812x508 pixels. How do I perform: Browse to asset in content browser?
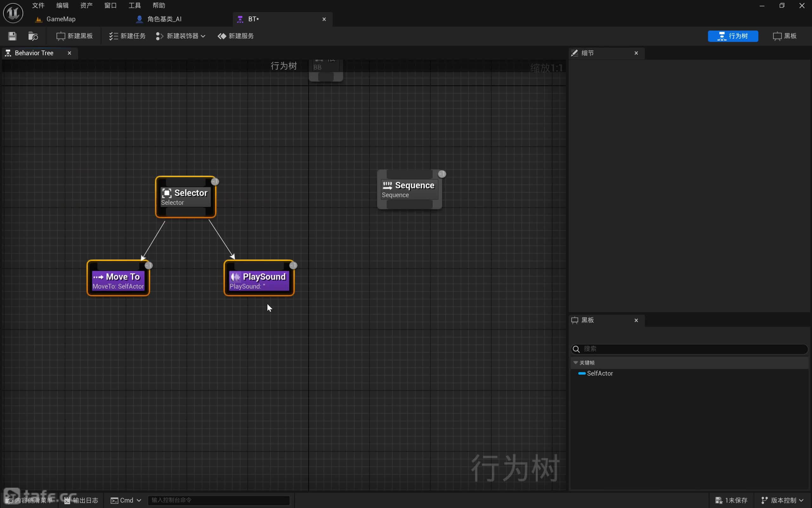pyautogui.click(x=33, y=36)
